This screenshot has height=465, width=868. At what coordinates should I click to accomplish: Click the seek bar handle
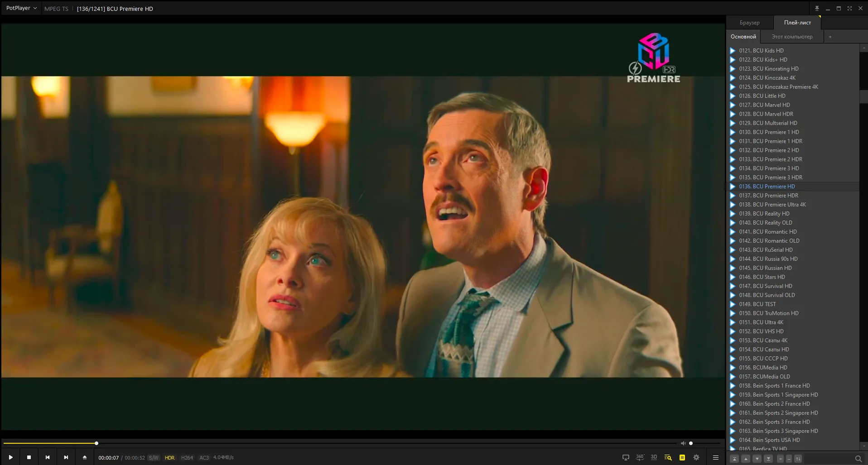tap(96, 443)
